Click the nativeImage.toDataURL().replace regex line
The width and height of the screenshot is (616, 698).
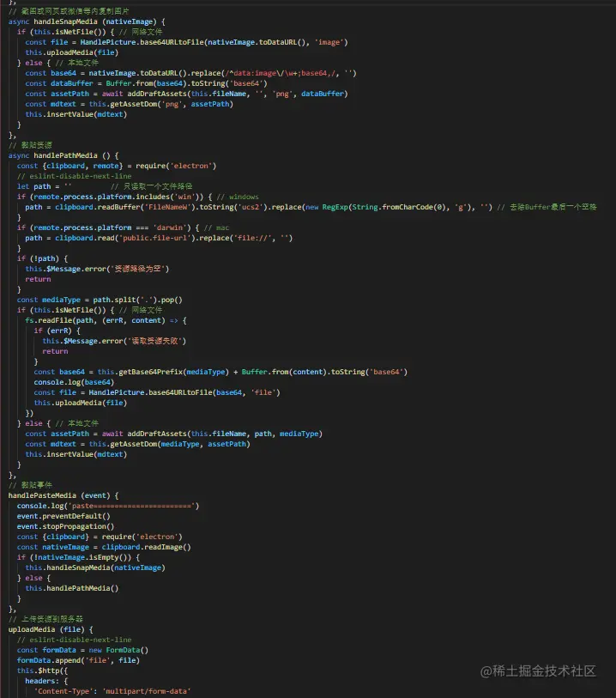(190, 73)
